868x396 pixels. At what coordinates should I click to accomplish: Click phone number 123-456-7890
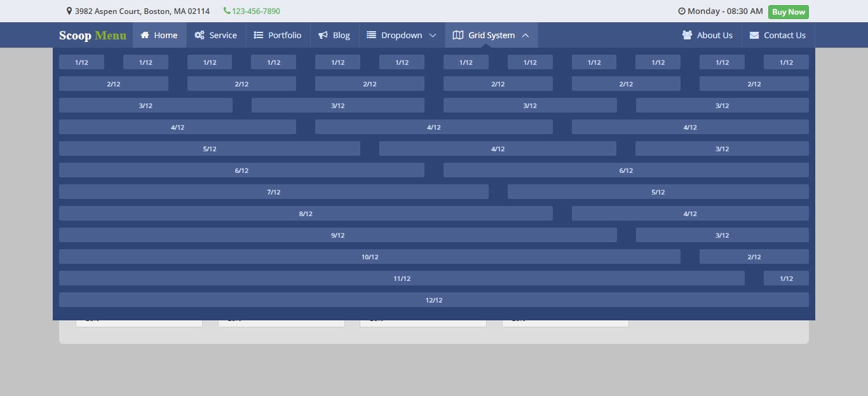tap(256, 11)
